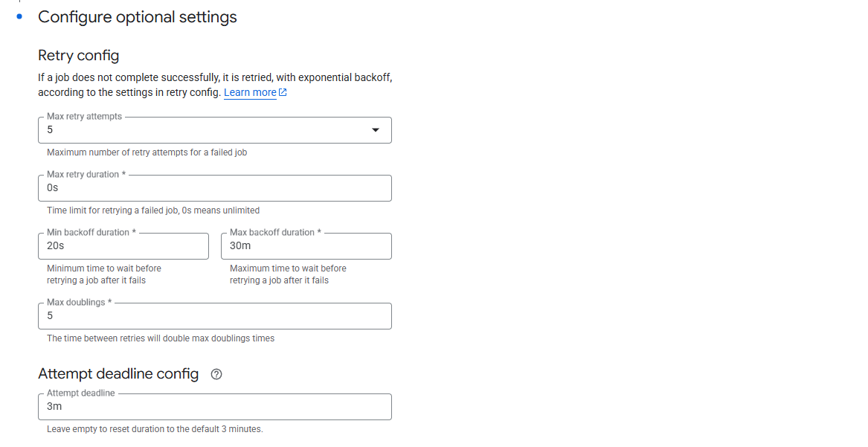
Task: Click the Attempt deadline config heading text
Action: [118, 374]
